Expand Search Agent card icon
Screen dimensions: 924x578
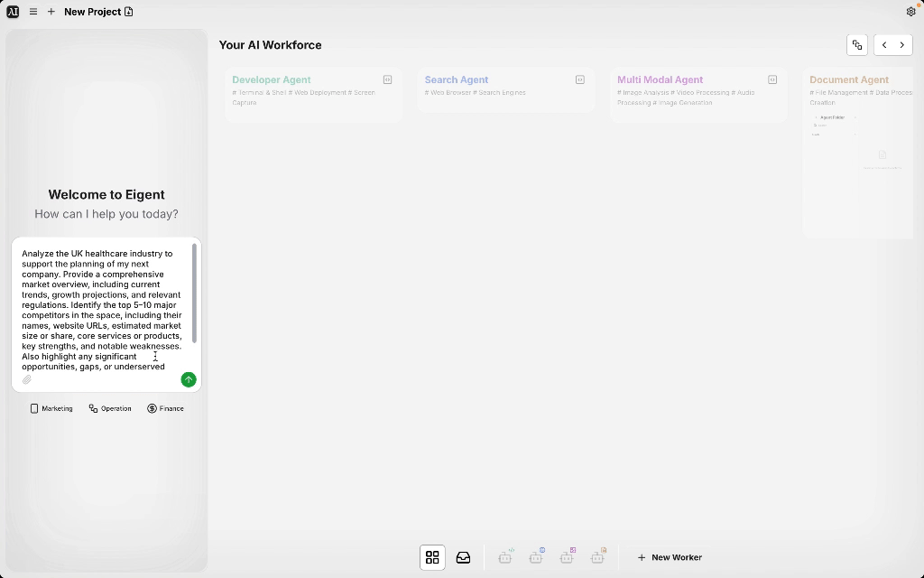pyautogui.click(x=580, y=79)
